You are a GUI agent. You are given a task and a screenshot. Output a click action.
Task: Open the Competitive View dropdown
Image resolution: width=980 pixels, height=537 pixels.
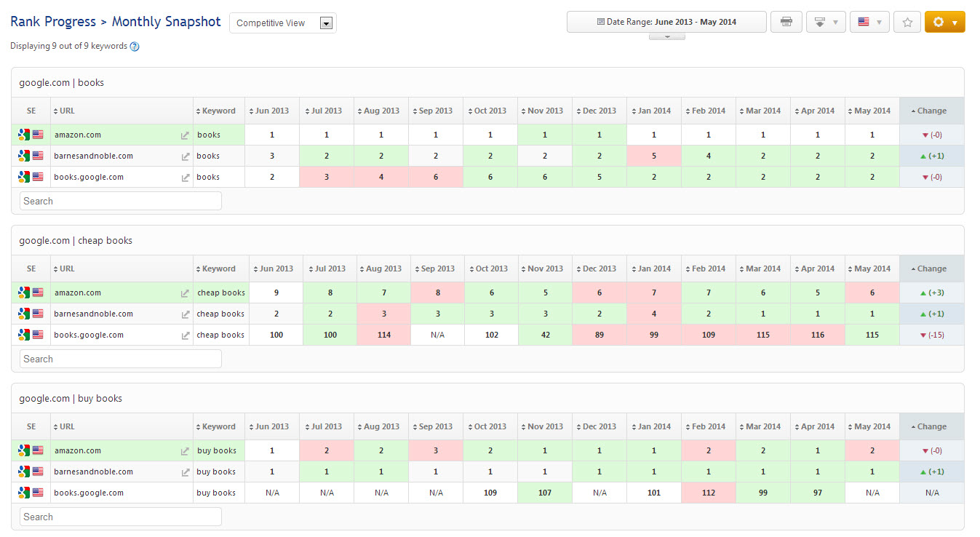pyautogui.click(x=283, y=23)
